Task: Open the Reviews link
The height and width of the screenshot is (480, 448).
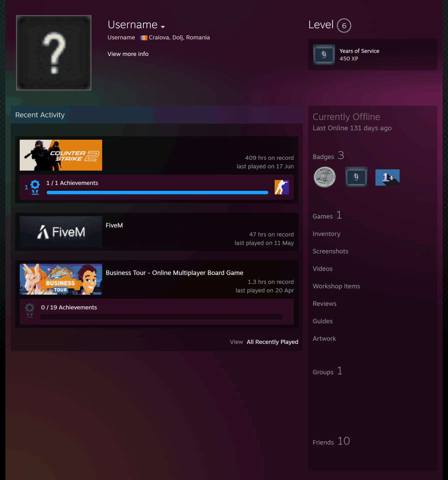Action: (324, 304)
